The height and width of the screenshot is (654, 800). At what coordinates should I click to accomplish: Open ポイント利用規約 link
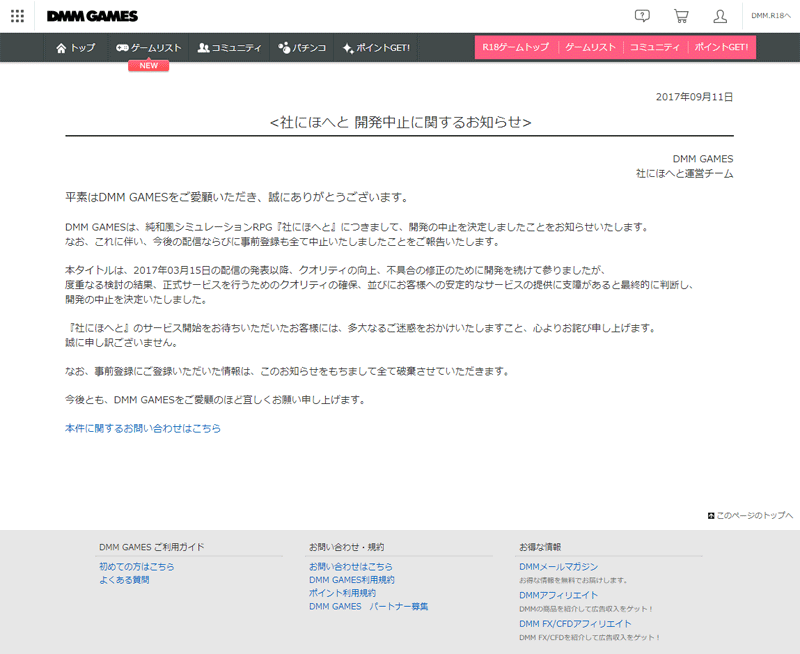coord(342,593)
